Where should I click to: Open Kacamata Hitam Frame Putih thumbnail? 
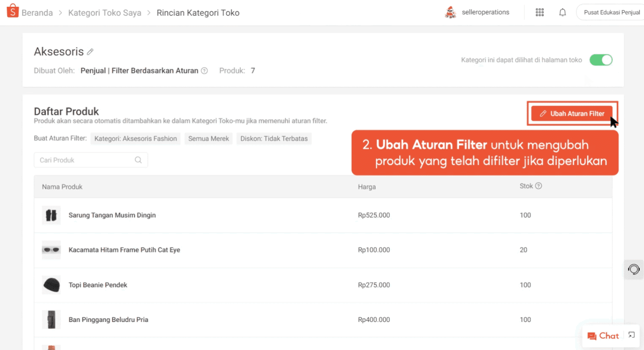51,250
